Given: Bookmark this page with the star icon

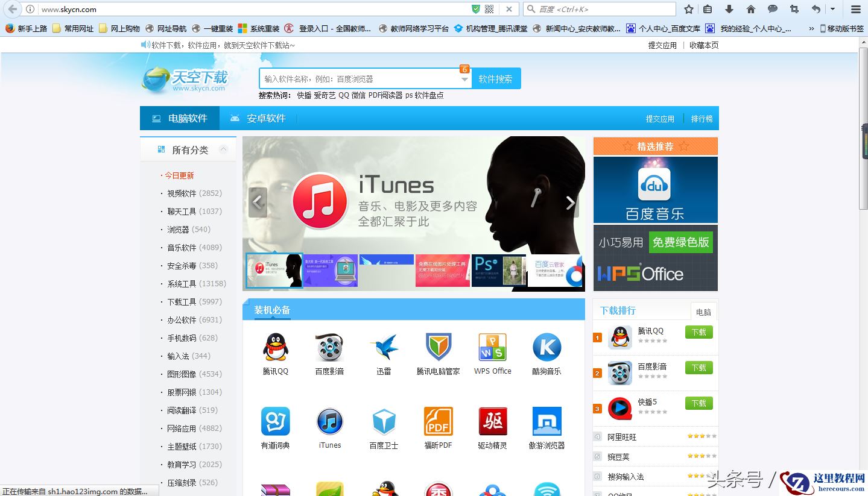Looking at the screenshot, I should pyautogui.click(x=689, y=9).
